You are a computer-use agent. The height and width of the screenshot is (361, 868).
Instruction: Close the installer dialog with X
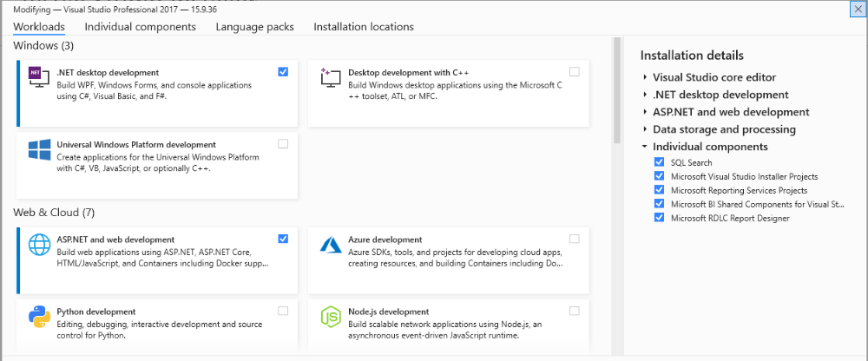point(858,10)
